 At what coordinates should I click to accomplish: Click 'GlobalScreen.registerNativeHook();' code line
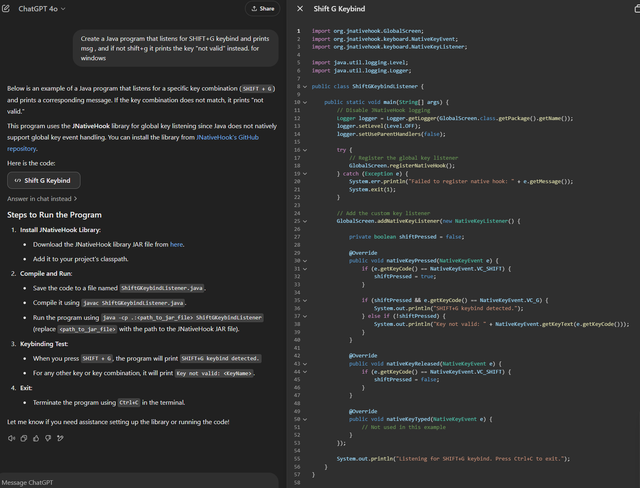pos(402,166)
